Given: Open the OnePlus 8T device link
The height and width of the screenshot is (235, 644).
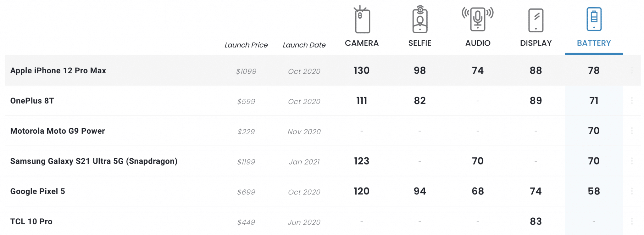Looking at the screenshot, I should click(x=32, y=101).
